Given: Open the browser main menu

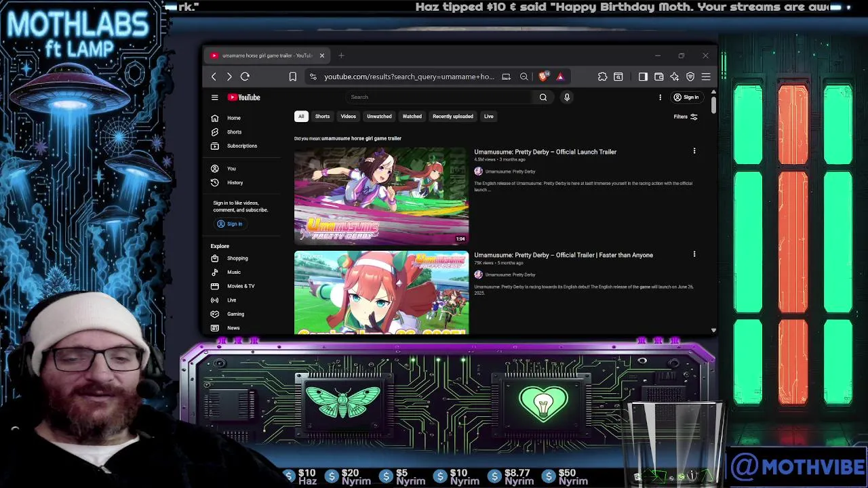Looking at the screenshot, I should pos(706,77).
